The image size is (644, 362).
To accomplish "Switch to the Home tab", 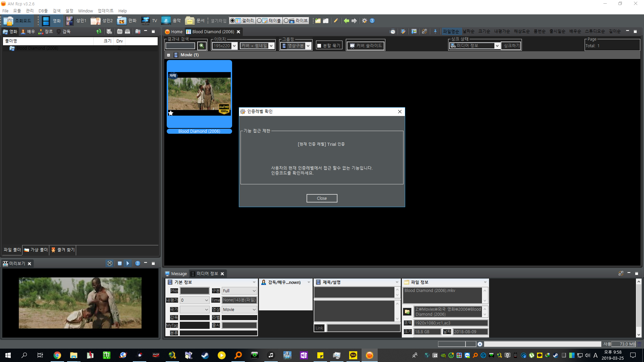I will pyautogui.click(x=174, y=32).
